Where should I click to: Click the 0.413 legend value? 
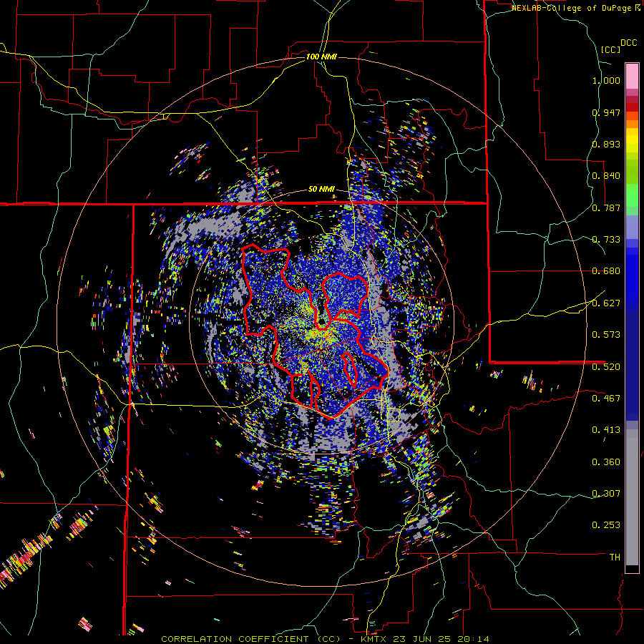606,430
